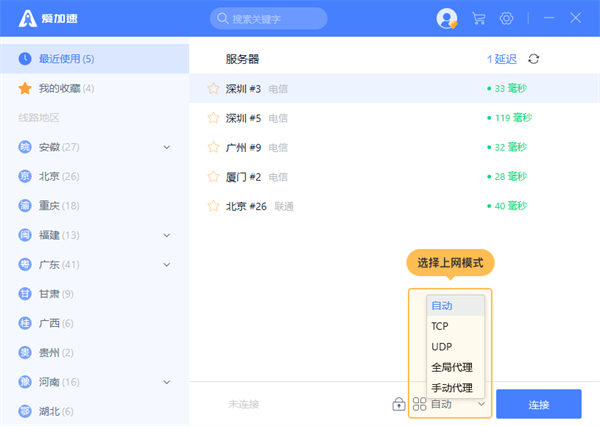Toggle favorite star for 北京 #26
The image size is (600, 426).
click(x=212, y=206)
